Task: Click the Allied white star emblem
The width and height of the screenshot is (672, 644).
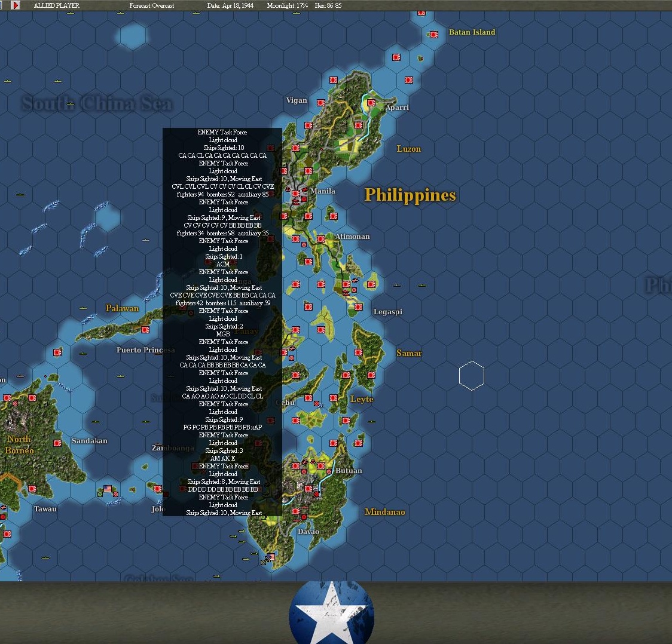Action: pos(331,613)
